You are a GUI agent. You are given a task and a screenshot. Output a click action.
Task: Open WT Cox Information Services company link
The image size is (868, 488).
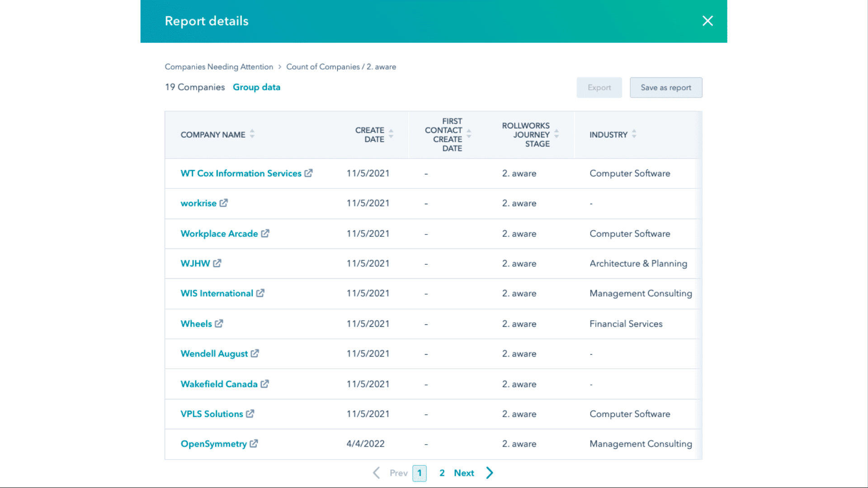click(x=241, y=173)
